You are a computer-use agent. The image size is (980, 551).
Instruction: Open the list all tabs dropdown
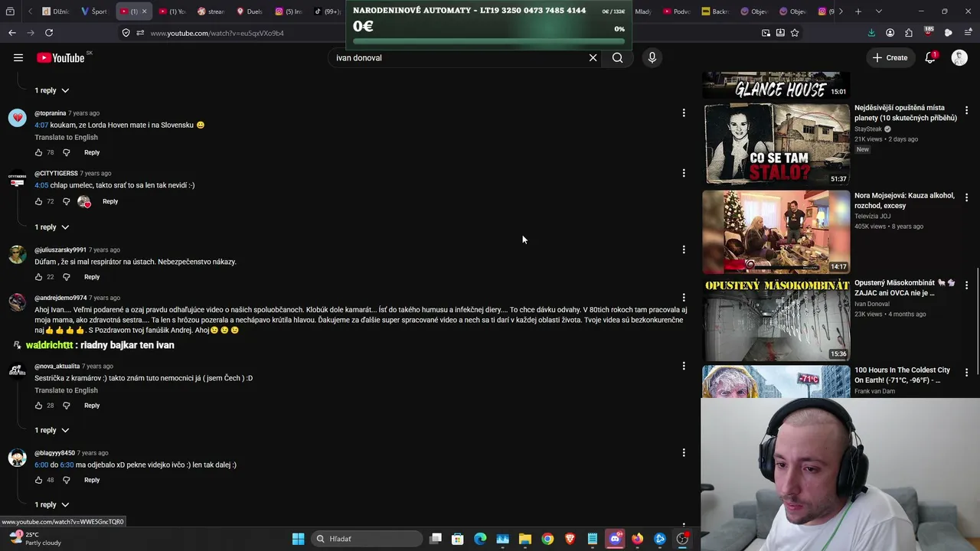[878, 11]
